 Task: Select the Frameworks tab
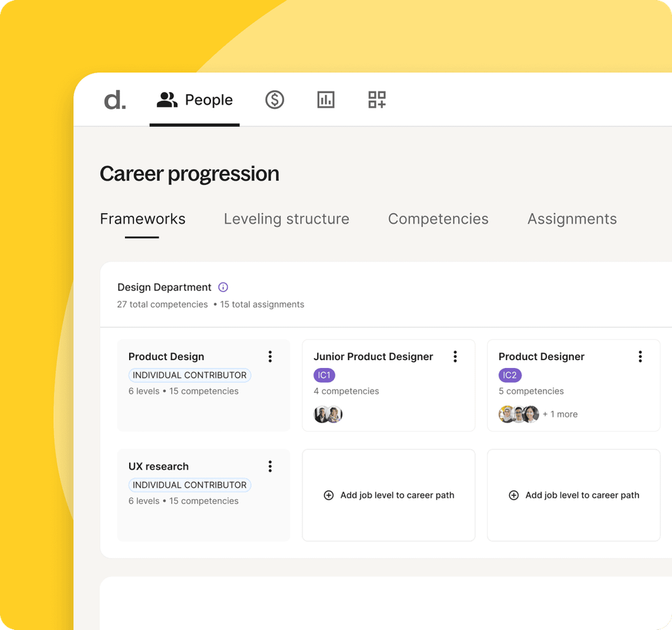pos(142,219)
